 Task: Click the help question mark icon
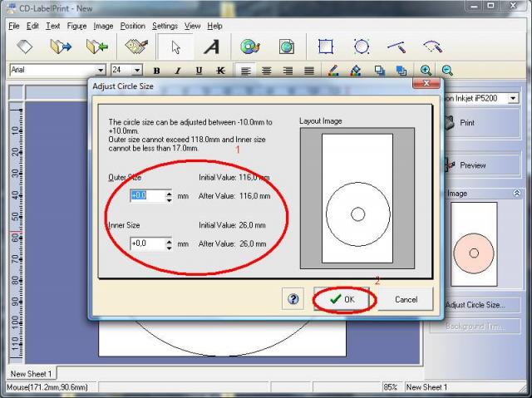click(x=293, y=299)
